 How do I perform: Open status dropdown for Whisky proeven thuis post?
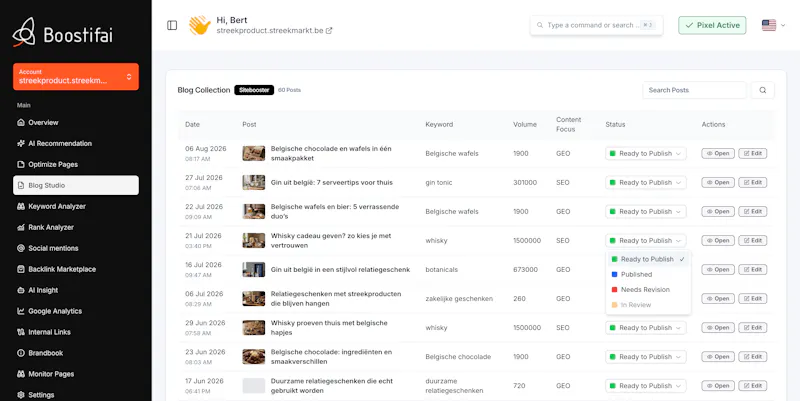[645, 328]
